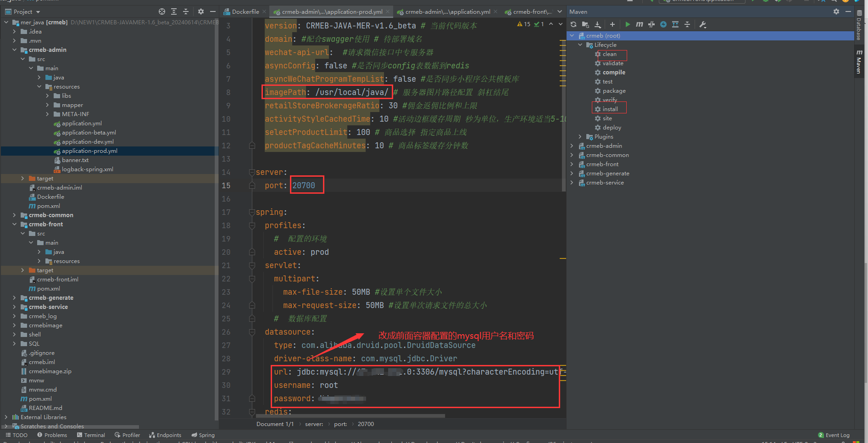Select opened file target icon in Project panel
The height and width of the screenshot is (443, 868).
[x=162, y=11]
